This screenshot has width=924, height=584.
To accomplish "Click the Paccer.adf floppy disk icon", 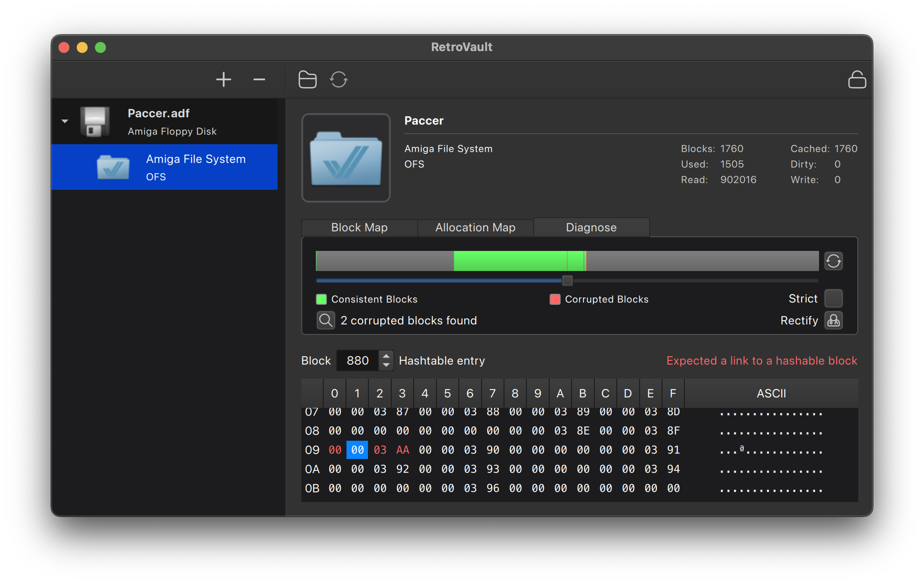I will coord(95,122).
